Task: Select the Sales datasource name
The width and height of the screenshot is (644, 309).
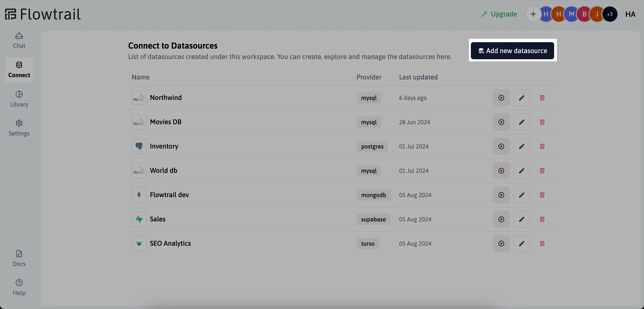Action: (x=158, y=219)
